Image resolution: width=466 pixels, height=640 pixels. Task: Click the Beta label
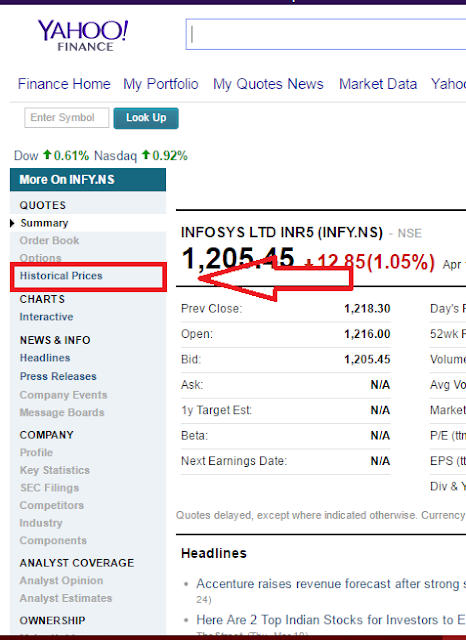(194, 436)
